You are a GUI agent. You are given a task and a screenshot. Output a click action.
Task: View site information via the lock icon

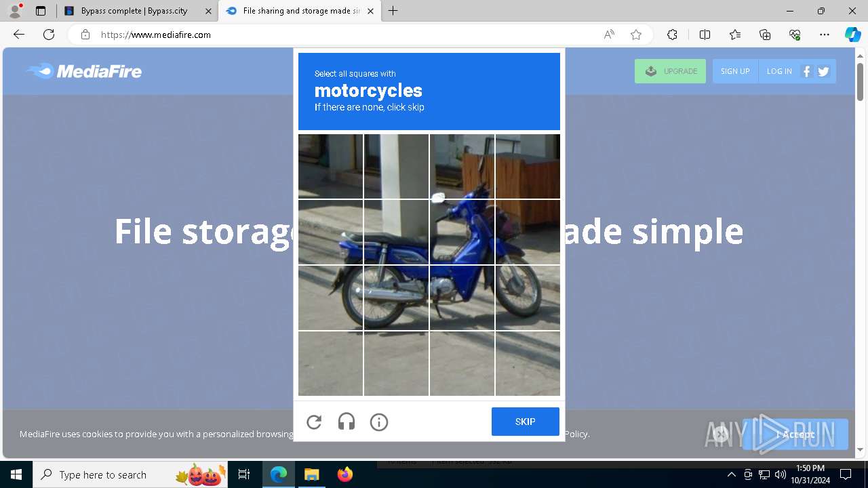click(85, 35)
